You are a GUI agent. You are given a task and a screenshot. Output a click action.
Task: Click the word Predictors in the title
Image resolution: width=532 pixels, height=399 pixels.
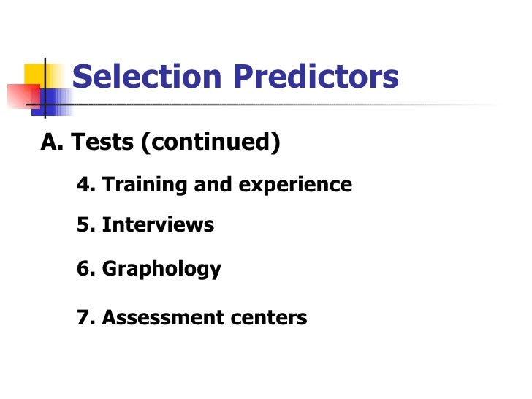click(316, 76)
